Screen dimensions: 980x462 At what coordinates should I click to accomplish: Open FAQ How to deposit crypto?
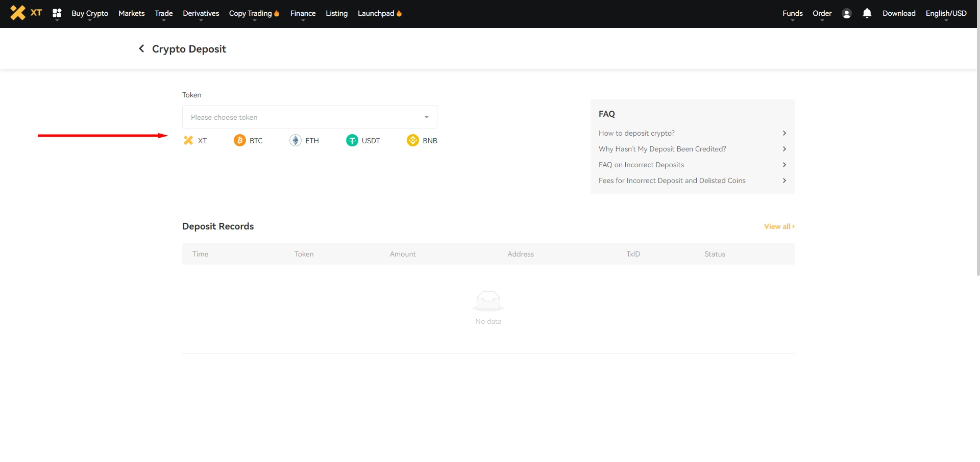(693, 133)
